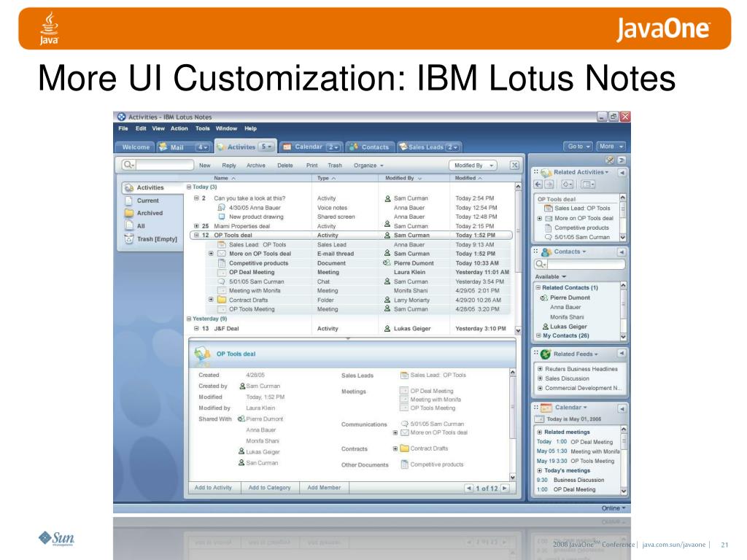Click the All documents icon in sidebar
This screenshot has height=560, width=747.
tap(128, 226)
